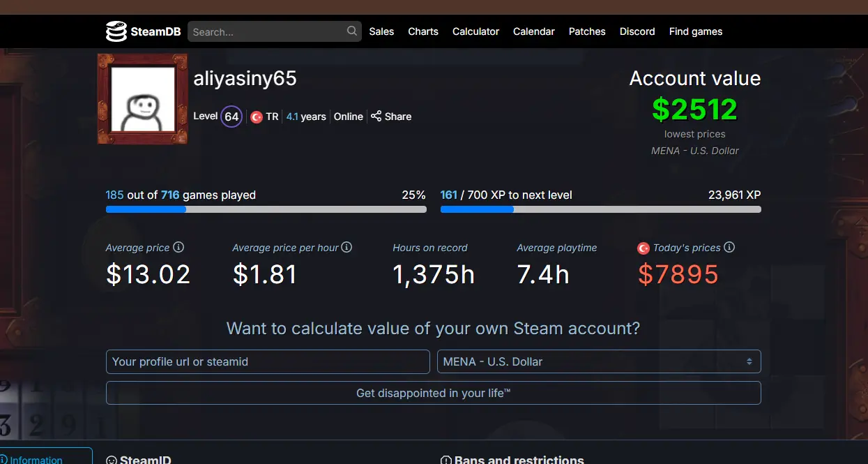The height and width of the screenshot is (464, 868).
Task: Click the username aliyasiny65
Action: tap(245, 78)
